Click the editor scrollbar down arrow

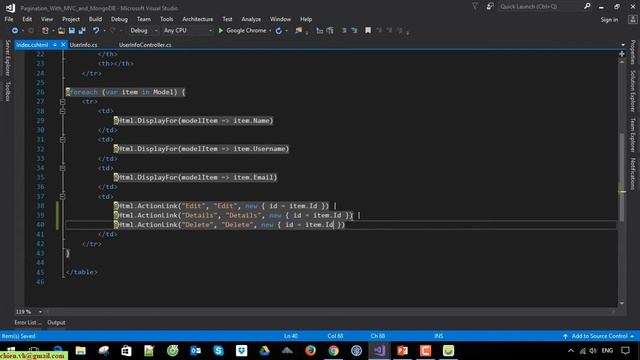(622, 303)
